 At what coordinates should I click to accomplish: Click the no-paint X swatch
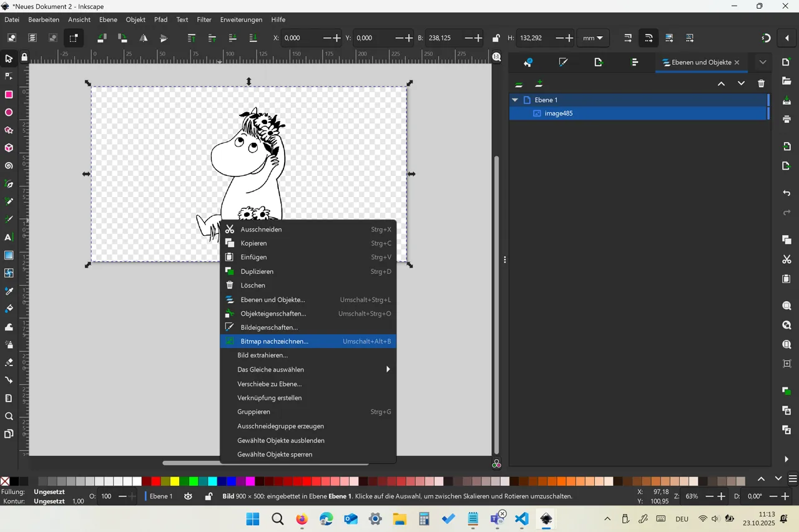(5, 481)
